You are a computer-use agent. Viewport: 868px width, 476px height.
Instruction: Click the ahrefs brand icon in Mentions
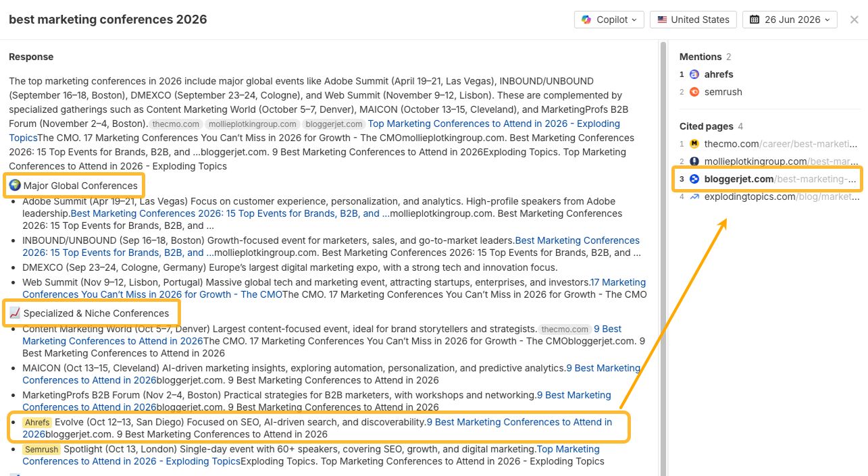point(694,74)
